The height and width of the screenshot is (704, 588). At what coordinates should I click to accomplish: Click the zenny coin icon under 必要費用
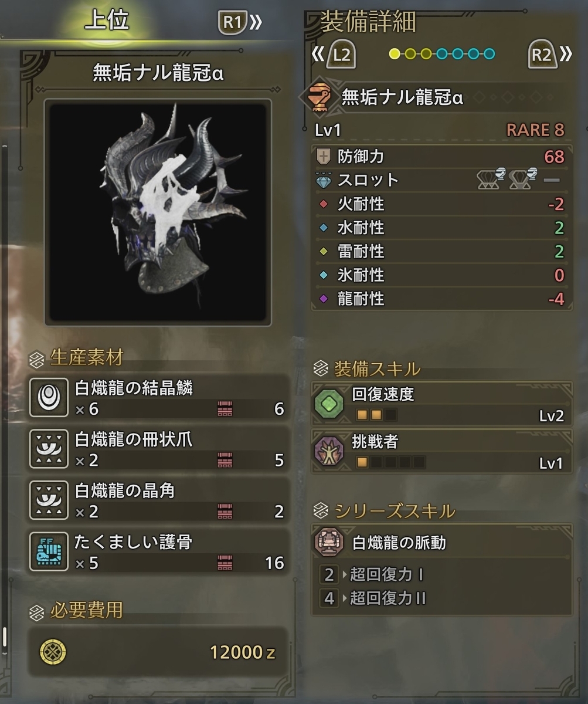pos(53,651)
